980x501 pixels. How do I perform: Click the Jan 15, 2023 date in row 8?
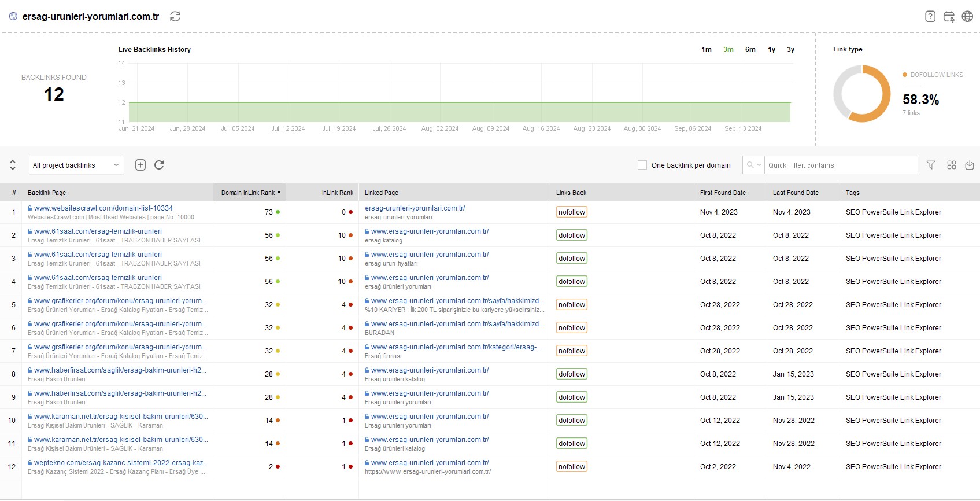793,374
